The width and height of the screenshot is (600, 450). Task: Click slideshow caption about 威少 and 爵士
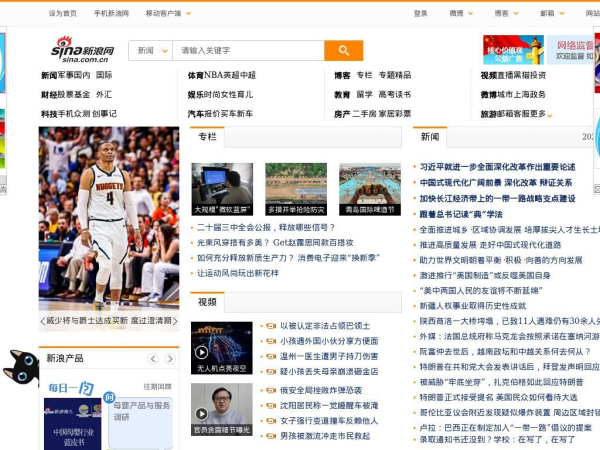[109, 321]
